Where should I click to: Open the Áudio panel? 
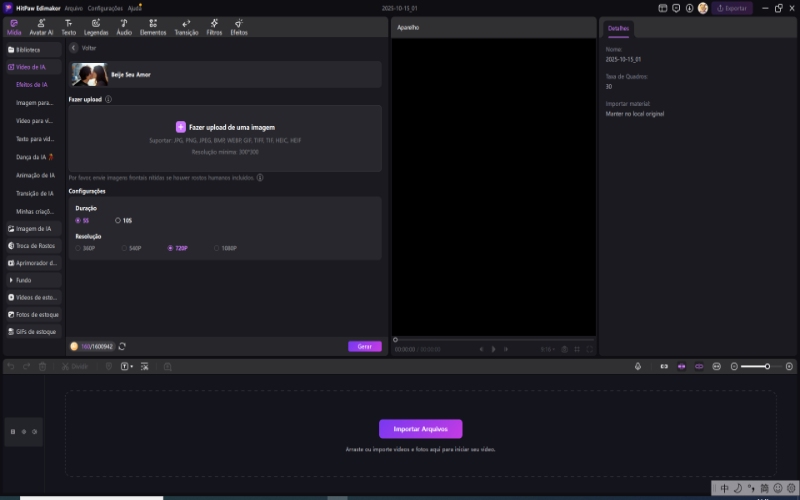[124, 26]
